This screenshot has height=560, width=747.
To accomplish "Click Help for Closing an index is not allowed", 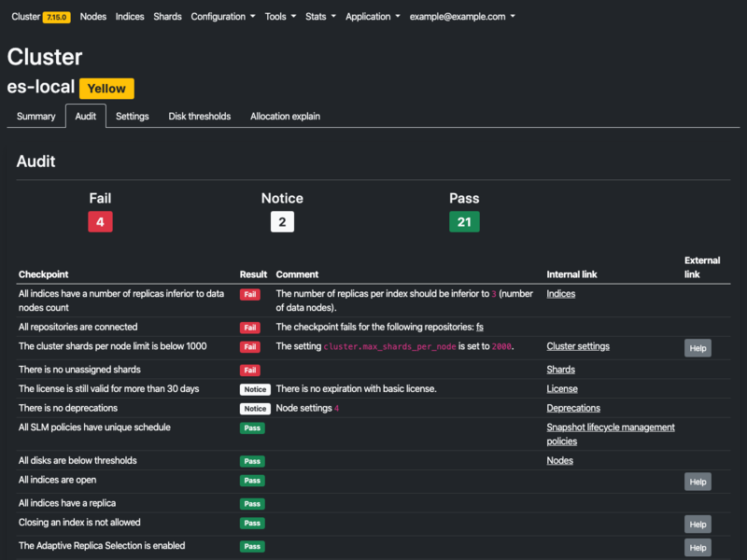I will pyautogui.click(x=698, y=525).
